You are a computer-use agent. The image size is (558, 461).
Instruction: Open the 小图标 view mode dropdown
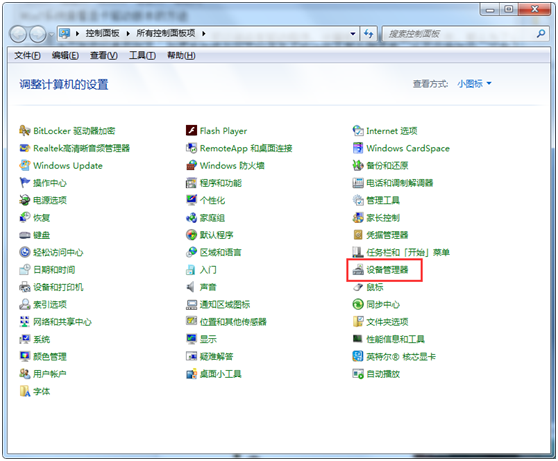point(474,84)
